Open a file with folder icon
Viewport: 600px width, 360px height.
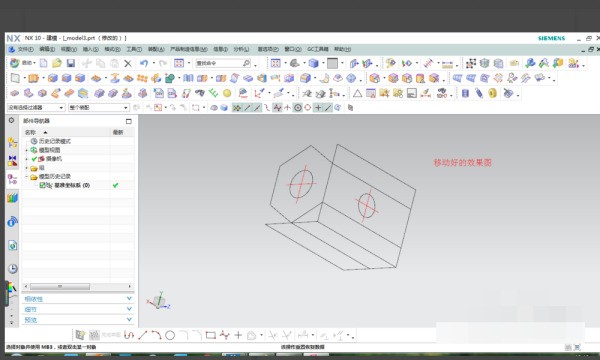point(57,63)
